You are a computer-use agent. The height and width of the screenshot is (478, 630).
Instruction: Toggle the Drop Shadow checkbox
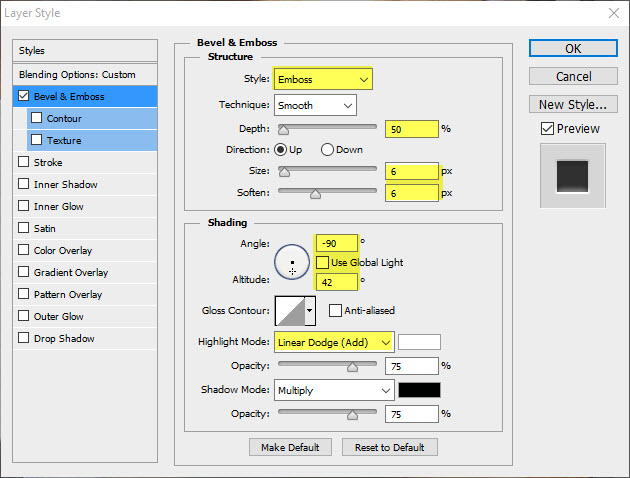pos(24,338)
